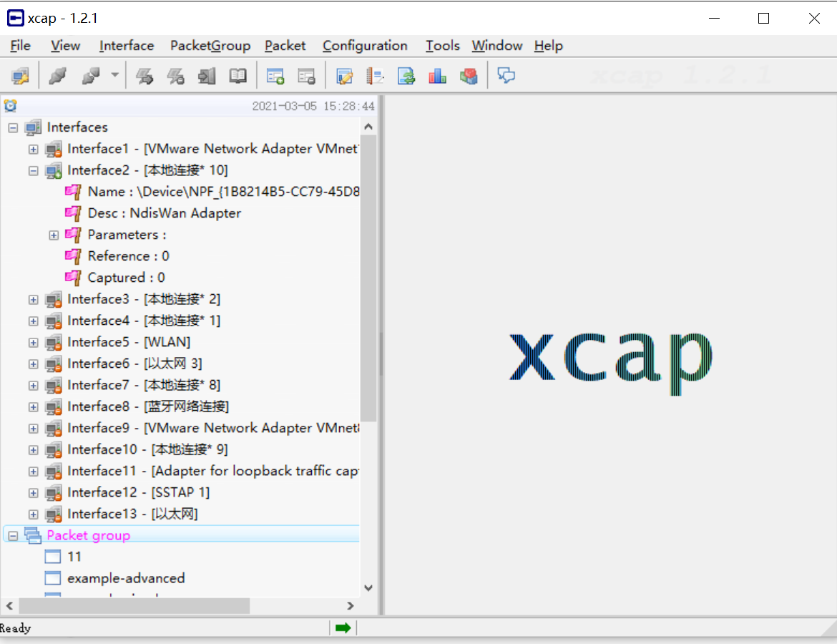Click the speech bubbles toolbar icon
Screen dimensions: 837x644
pyautogui.click(x=506, y=76)
